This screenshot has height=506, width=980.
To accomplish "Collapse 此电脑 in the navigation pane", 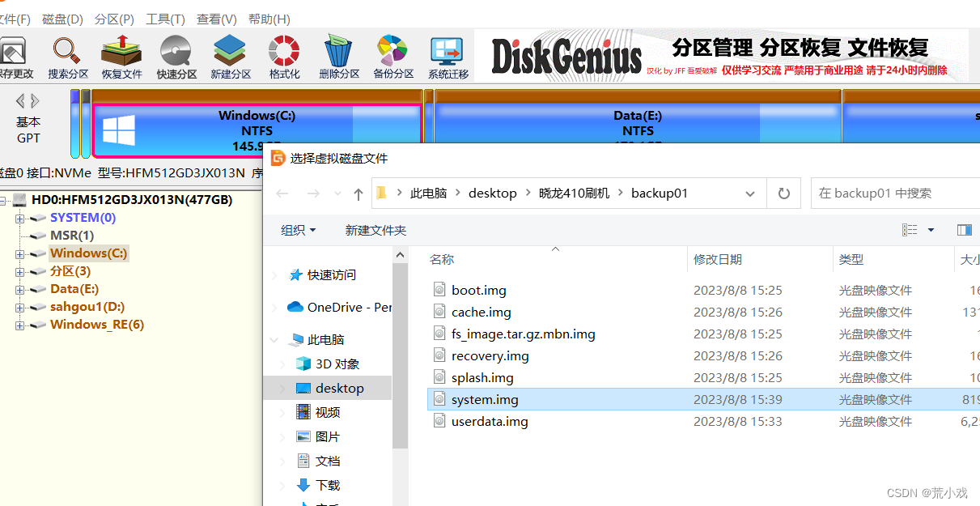I will (276, 340).
